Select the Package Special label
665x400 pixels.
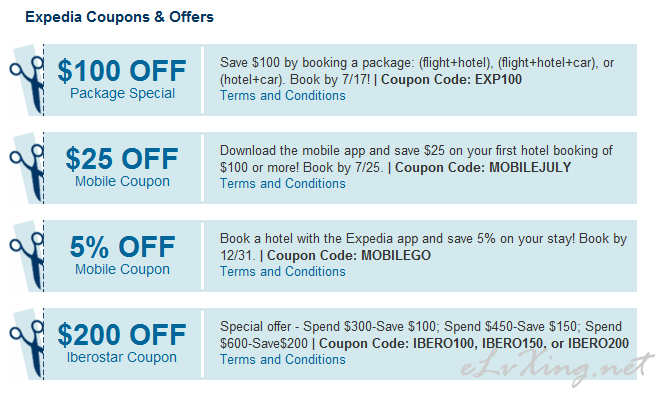point(122,93)
